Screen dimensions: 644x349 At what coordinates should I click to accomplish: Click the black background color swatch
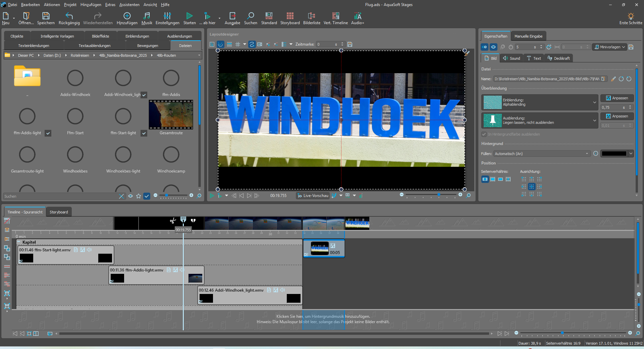tap(614, 154)
